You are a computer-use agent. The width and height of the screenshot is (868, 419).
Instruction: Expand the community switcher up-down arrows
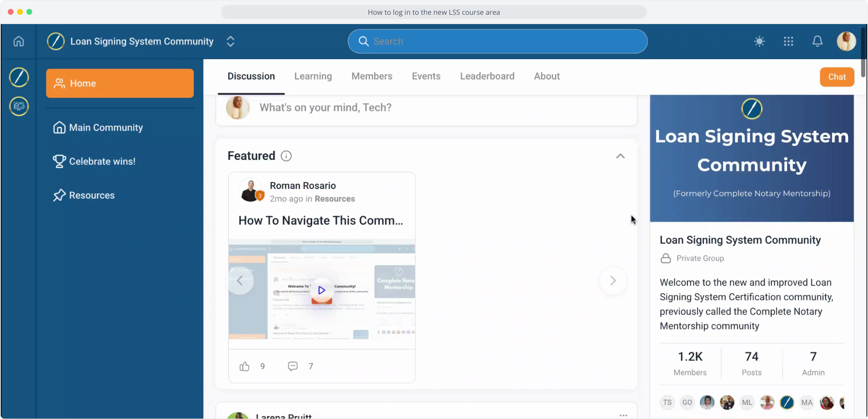(230, 42)
